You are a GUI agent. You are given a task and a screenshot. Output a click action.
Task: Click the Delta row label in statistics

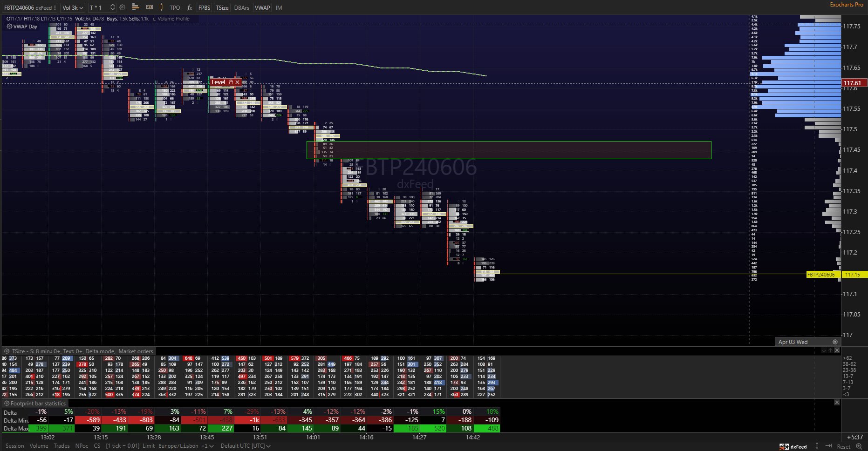[10, 412]
